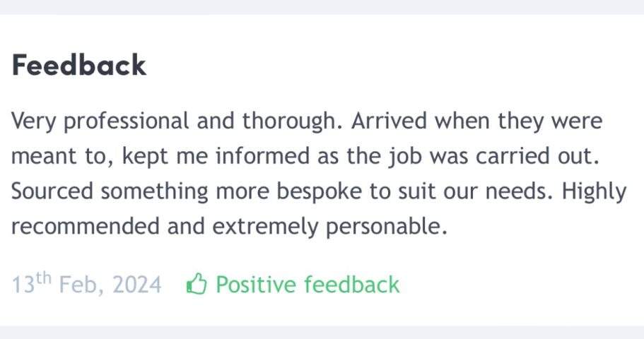This screenshot has height=339, width=644.
Task: Click the phrase extremely personable
Action: tap(329, 227)
